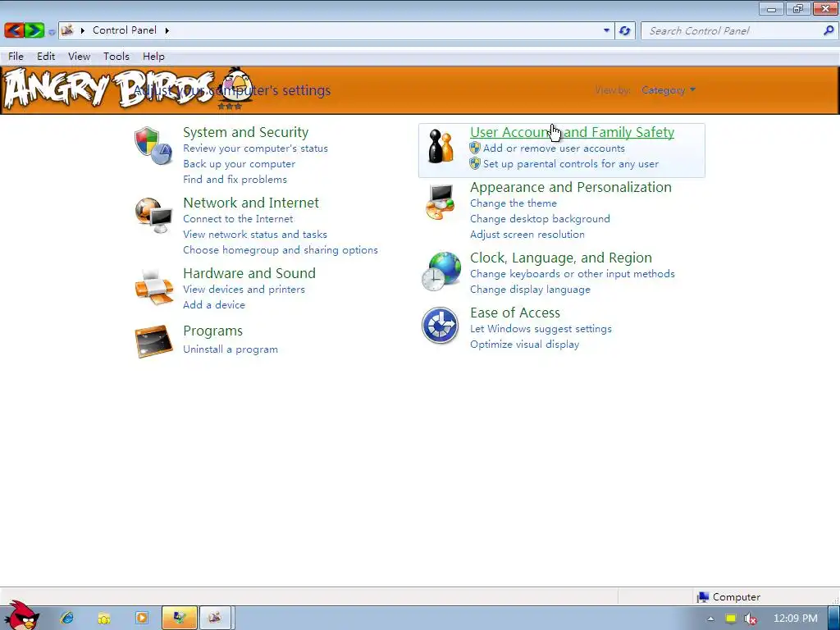Open the media player taskbar icon

[x=141, y=619]
